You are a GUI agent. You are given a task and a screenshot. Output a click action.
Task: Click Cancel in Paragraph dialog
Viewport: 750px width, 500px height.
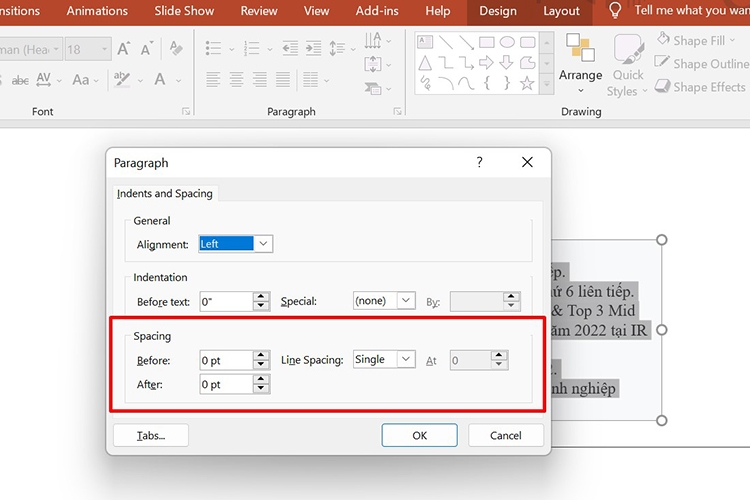click(506, 435)
